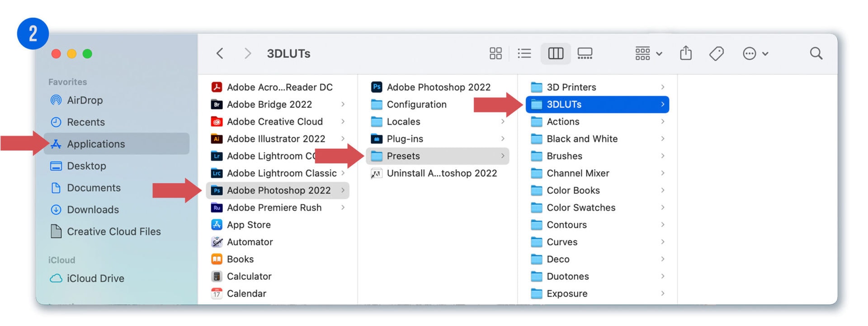Switch to gallery view

(585, 53)
